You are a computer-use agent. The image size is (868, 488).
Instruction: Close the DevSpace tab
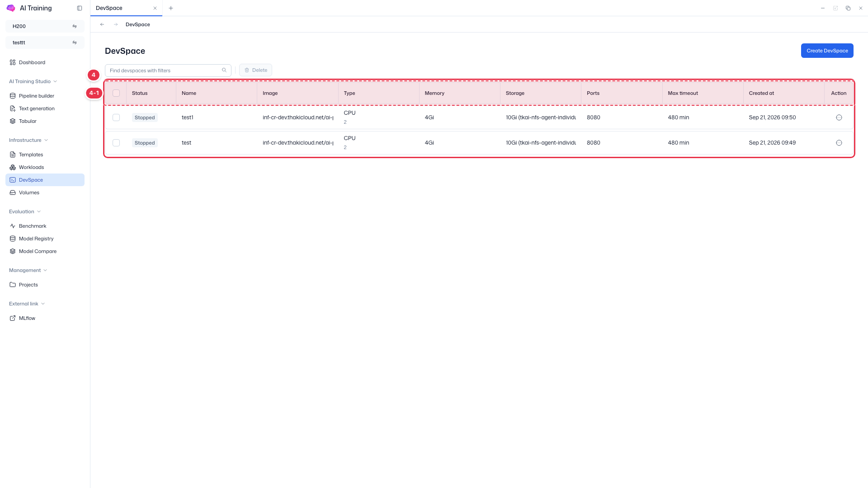point(155,8)
